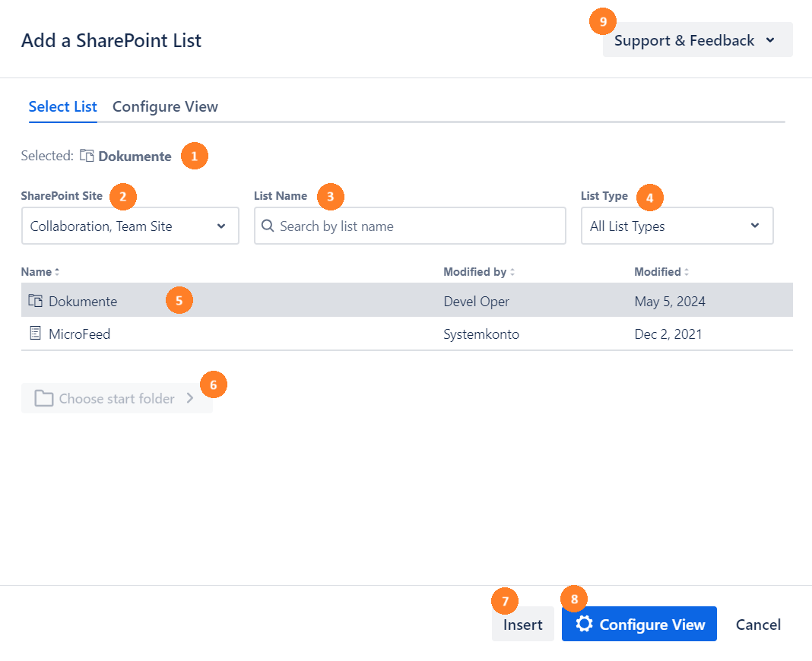Open the Support & Feedback menu
This screenshot has height=661, width=812.
pos(697,40)
